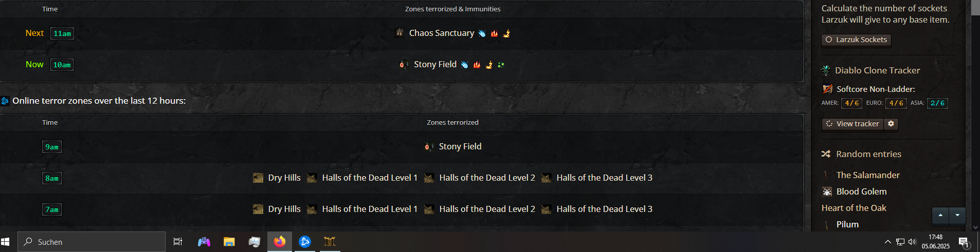Click the page scroll-up arrow button
The height and width of the screenshot is (252, 980).
point(940,216)
